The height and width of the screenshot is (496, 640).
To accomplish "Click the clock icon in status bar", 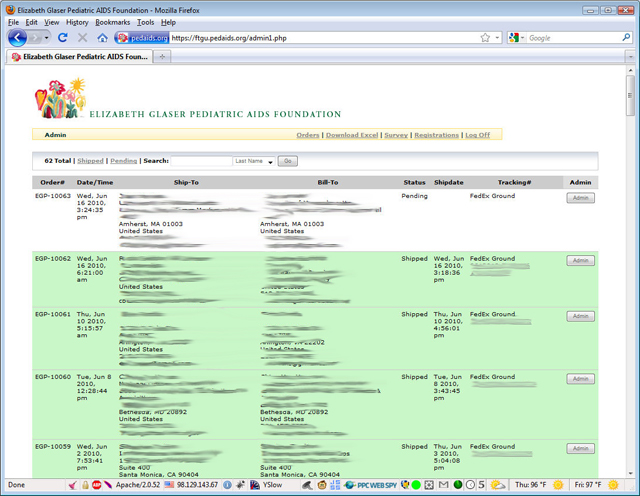I will 471,485.
